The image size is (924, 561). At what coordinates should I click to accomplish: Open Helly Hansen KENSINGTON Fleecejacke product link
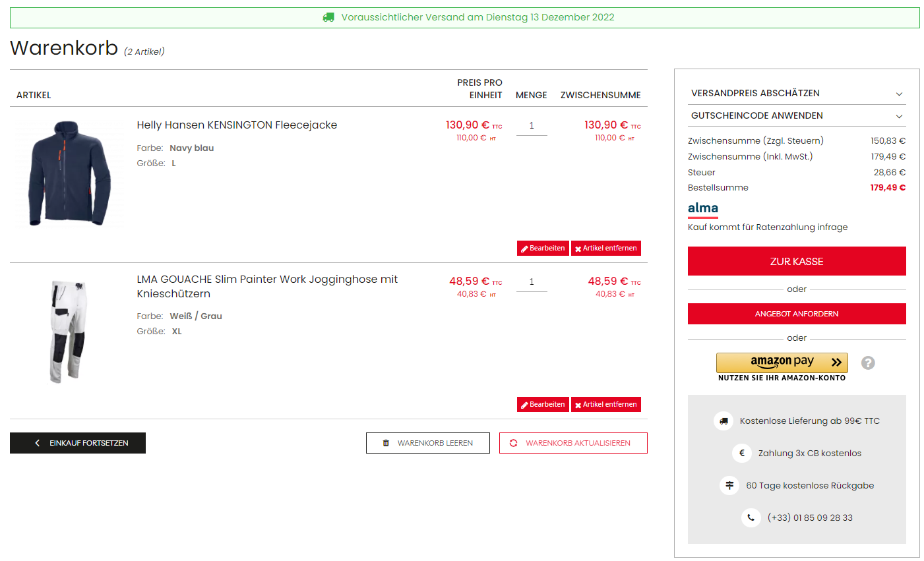pyautogui.click(x=237, y=125)
